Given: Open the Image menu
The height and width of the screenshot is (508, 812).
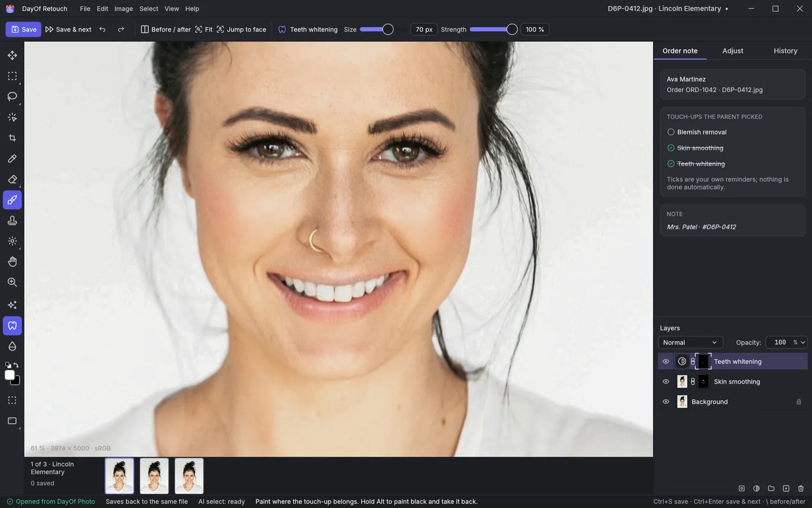Looking at the screenshot, I should (123, 8).
